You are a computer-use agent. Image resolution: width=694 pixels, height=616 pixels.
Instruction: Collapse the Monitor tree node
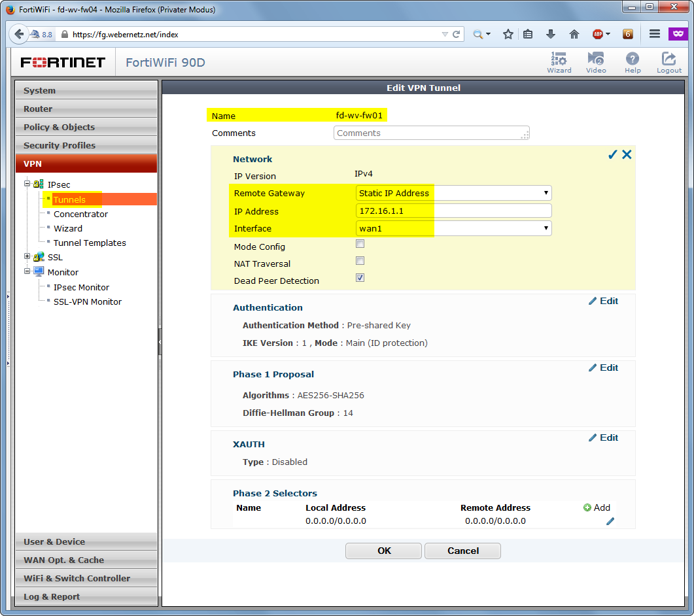(x=27, y=271)
